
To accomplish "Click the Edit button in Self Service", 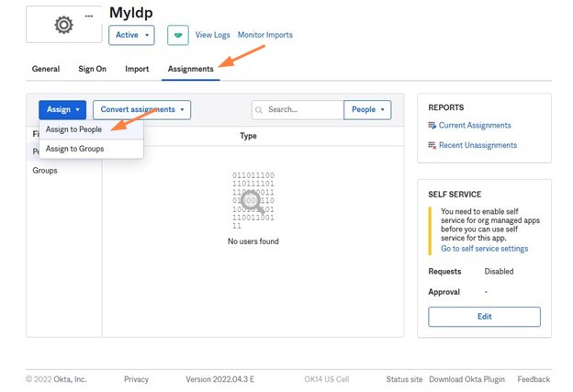I will tap(484, 317).
